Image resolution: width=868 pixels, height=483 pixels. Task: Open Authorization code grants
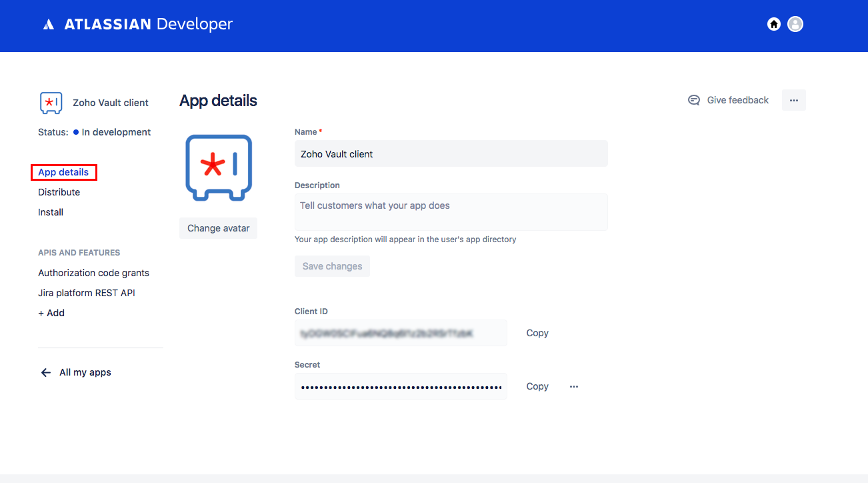pyautogui.click(x=93, y=273)
